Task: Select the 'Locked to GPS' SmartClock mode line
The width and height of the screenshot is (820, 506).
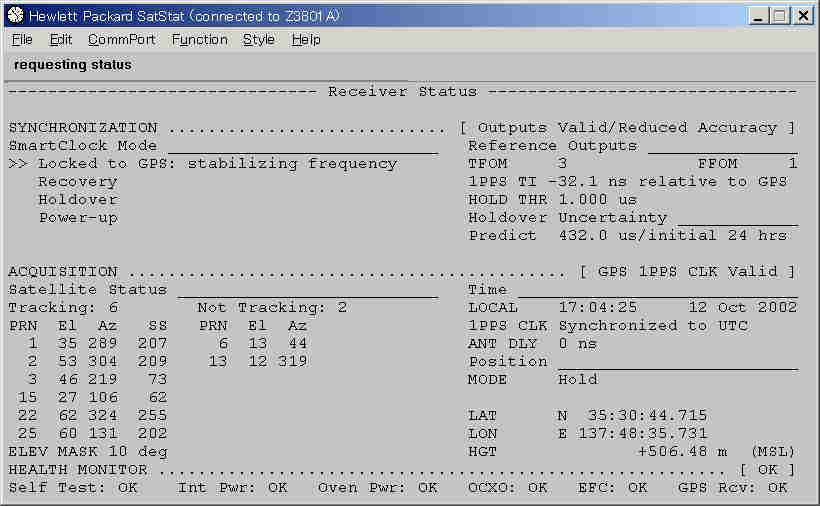Action: coord(217,164)
